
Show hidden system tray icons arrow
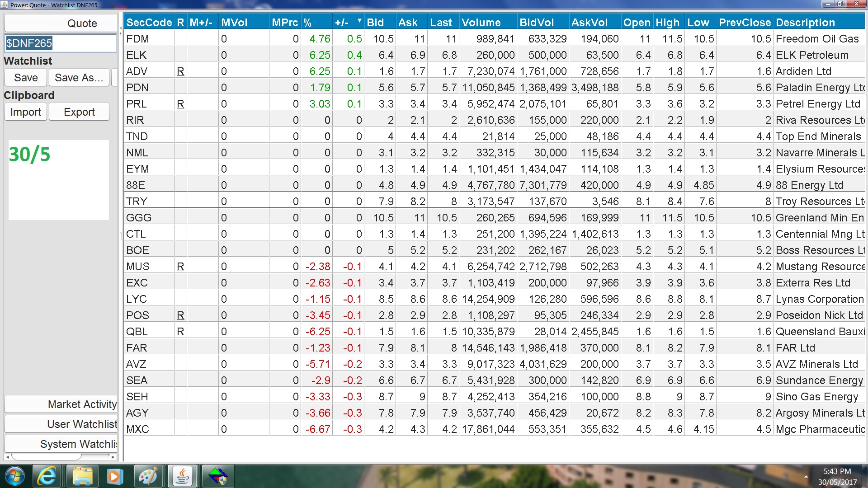(x=806, y=477)
